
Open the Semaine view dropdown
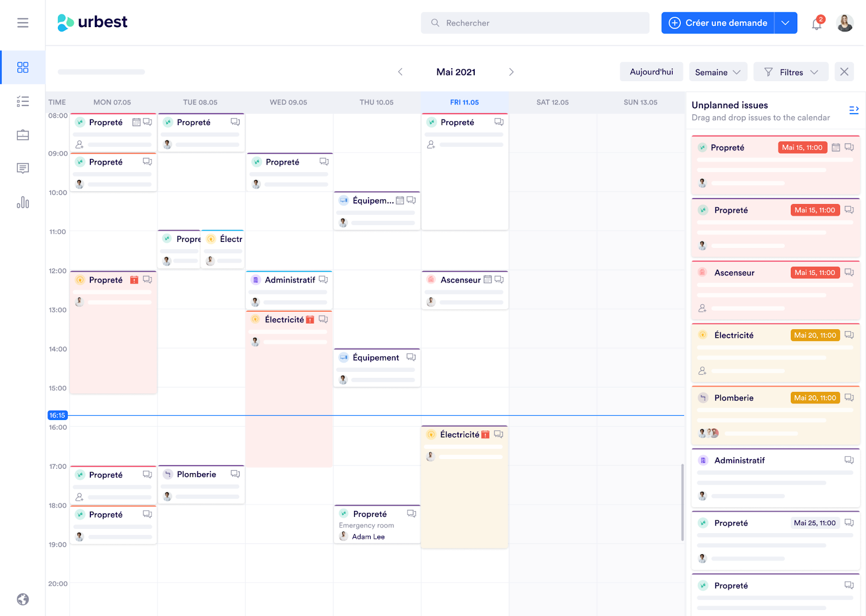718,71
